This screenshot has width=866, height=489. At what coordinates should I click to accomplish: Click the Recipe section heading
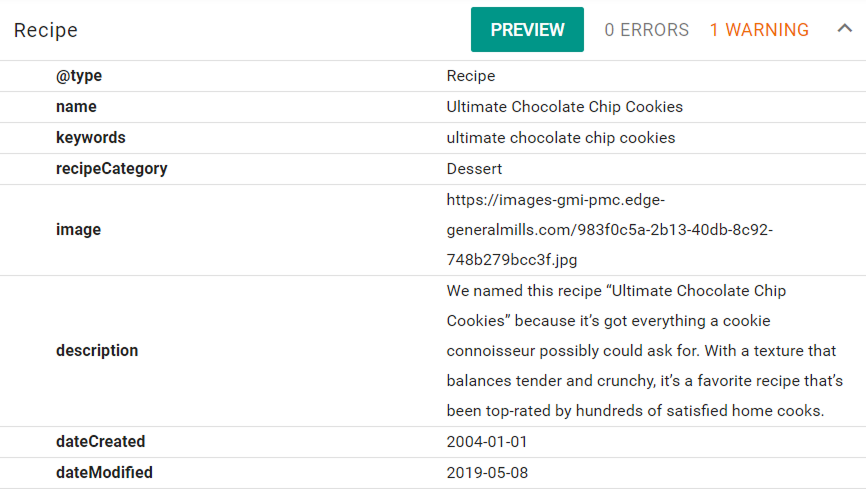tap(46, 30)
